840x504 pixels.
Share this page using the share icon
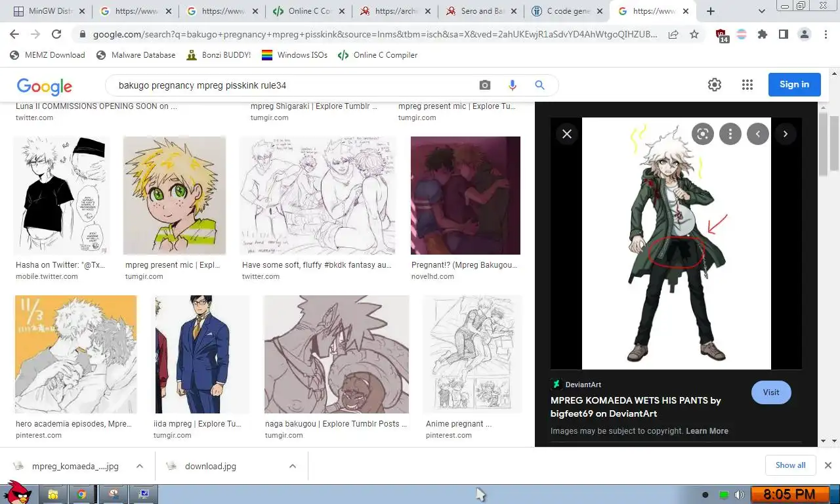[673, 35]
